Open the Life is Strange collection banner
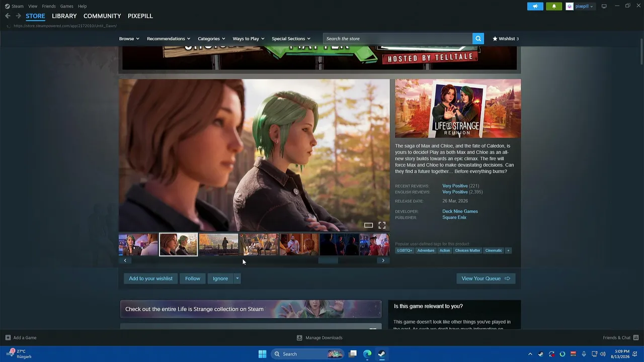The image size is (644, 362). point(251,309)
